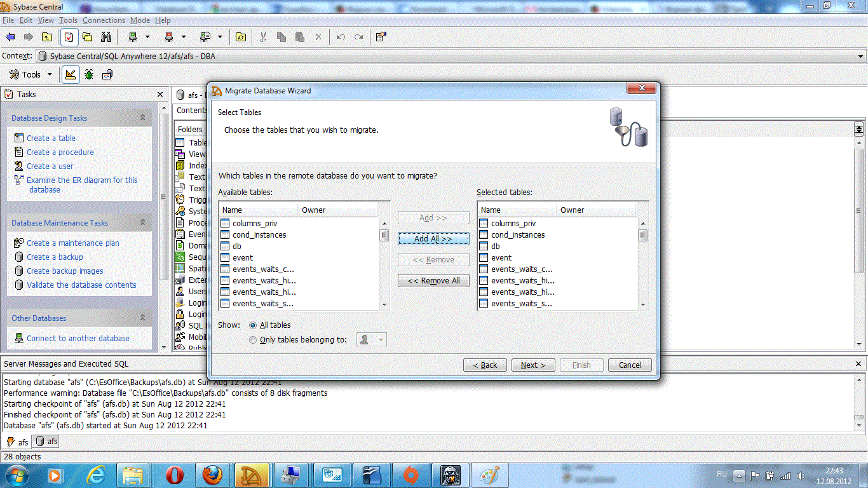The height and width of the screenshot is (488, 868).
Task: Click Selected tables vertical scrollbar
Action: coord(642,264)
